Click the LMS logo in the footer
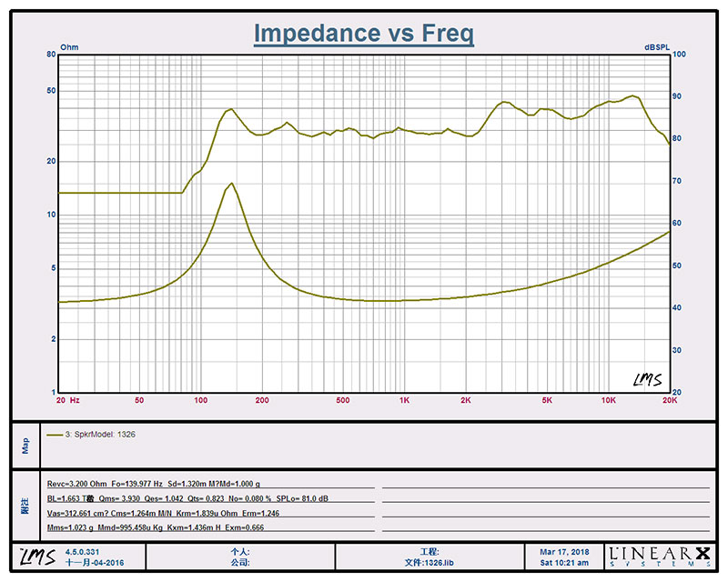This screenshot has height=582, width=728. [x=32, y=554]
